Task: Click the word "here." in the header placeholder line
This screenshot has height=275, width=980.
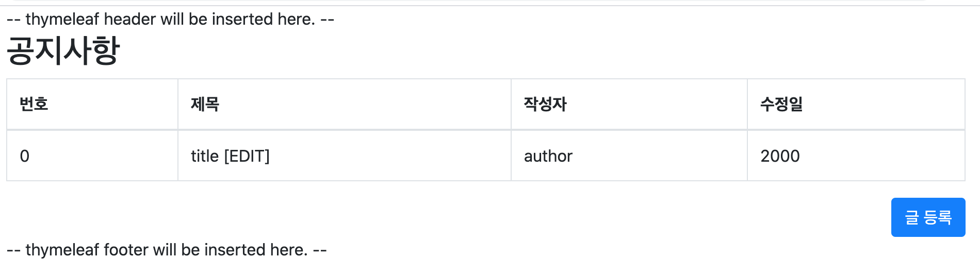Action: point(296,20)
